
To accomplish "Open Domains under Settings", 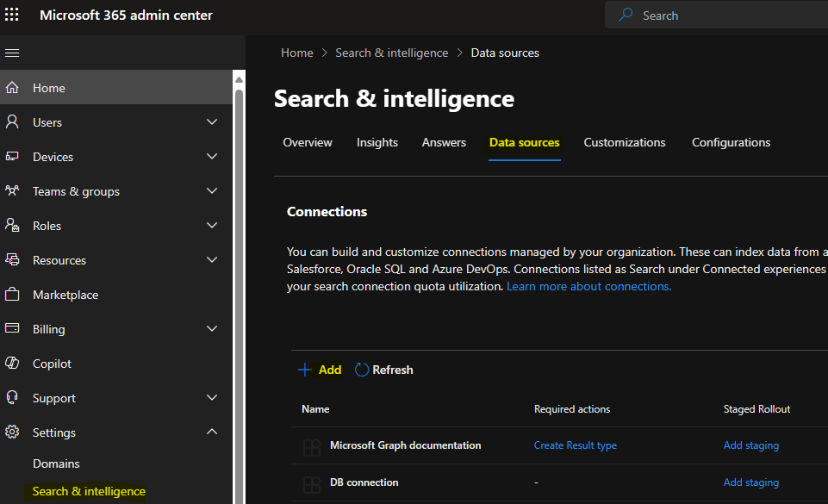I will pyautogui.click(x=56, y=464).
